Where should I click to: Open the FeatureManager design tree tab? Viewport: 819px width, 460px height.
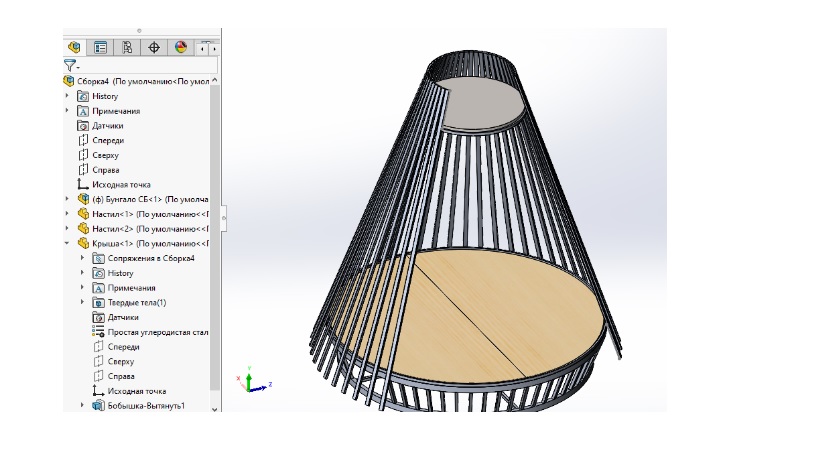click(x=73, y=47)
